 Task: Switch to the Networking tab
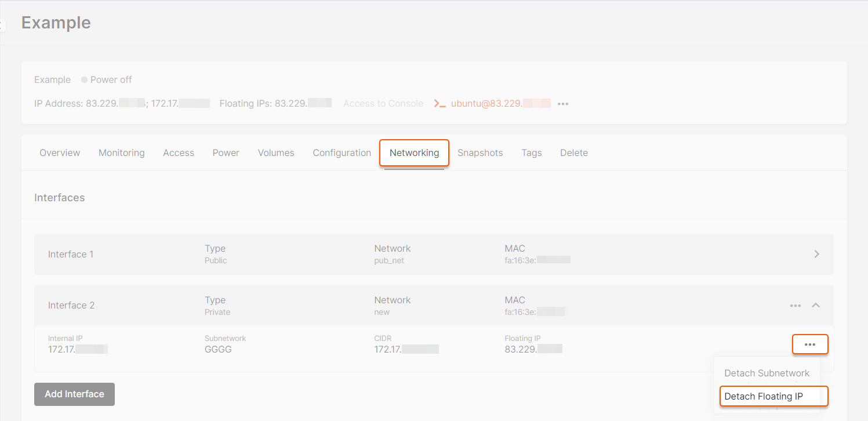pos(414,153)
